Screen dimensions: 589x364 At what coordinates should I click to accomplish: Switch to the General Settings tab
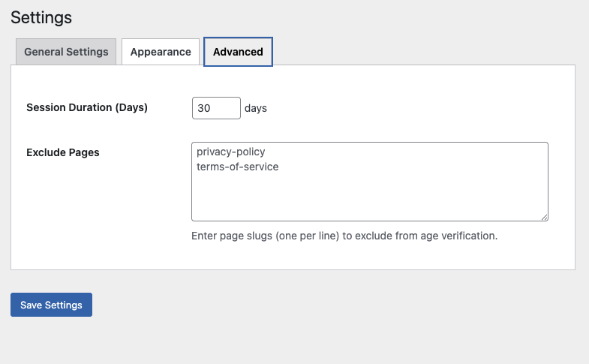point(66,52)
